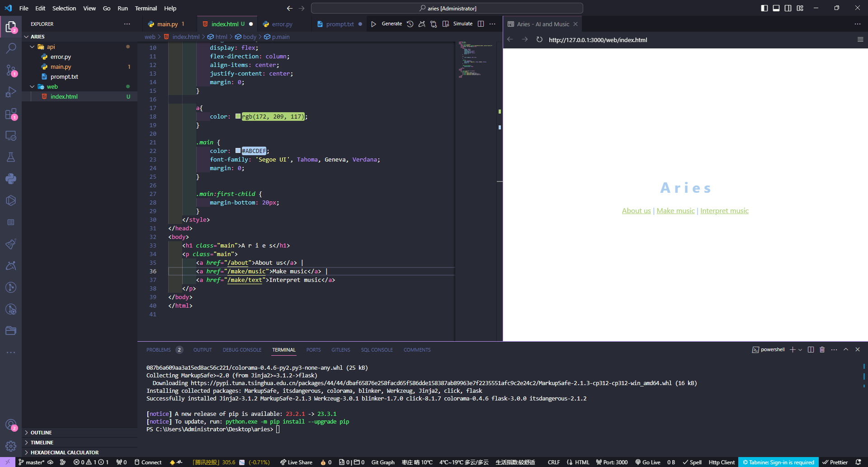Open the Testing flask view
Screen dimensions: 868x467
[11, 157]
